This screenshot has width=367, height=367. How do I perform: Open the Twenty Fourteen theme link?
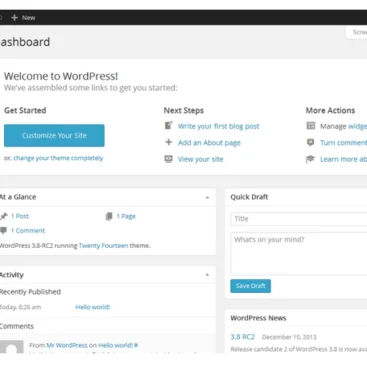click(x=103, y=246)
